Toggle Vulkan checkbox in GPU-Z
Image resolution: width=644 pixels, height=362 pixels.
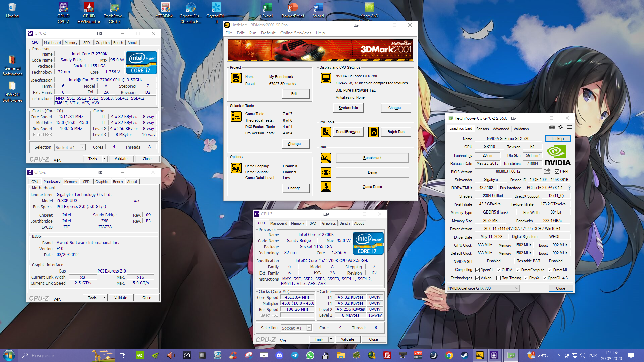coord(477,278)
